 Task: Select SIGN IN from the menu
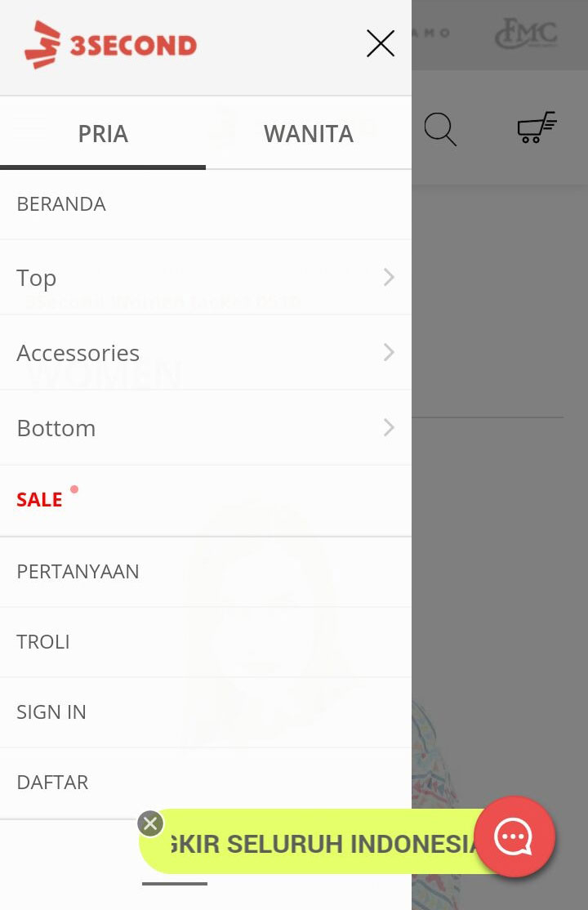[206, 712]
